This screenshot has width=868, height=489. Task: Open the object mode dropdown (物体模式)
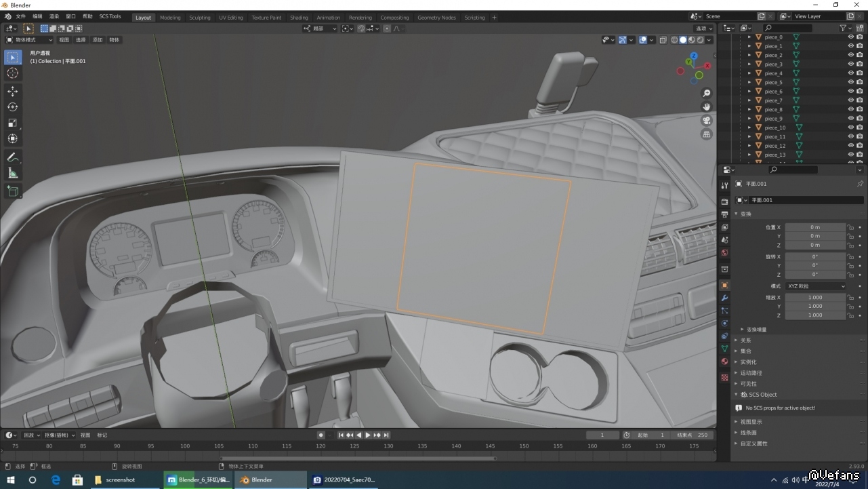pyautogui.click(x=29, y=40)
